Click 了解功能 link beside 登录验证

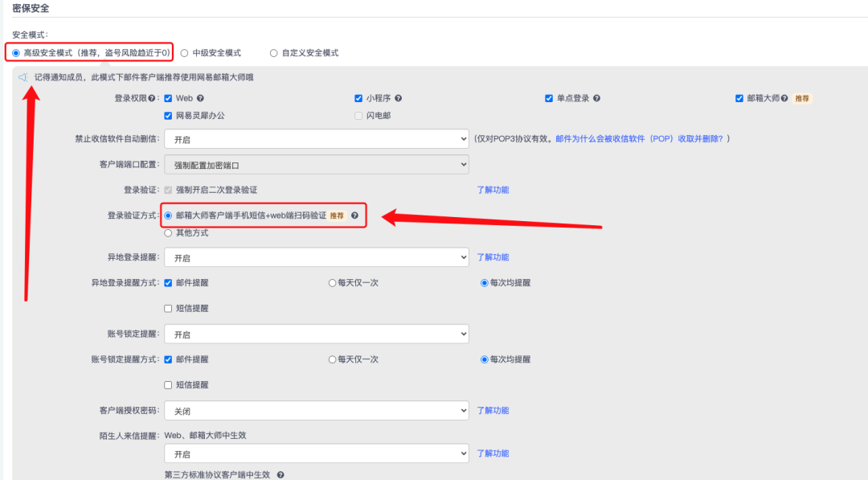pyautogui.click(x=493, y=190)
